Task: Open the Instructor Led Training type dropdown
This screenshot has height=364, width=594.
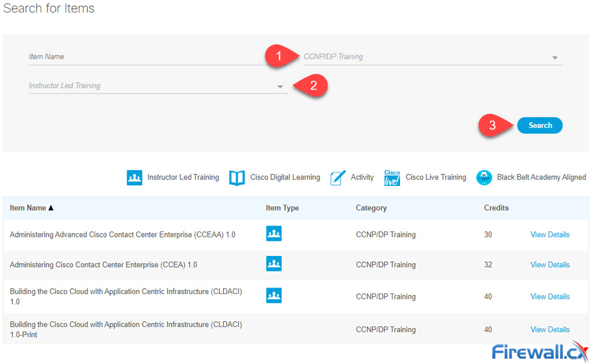Action: coord(158,86)
